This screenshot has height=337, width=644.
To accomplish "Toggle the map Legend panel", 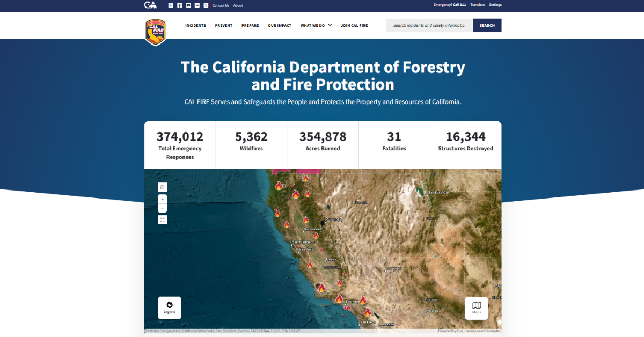I will (x=170, y=308).
